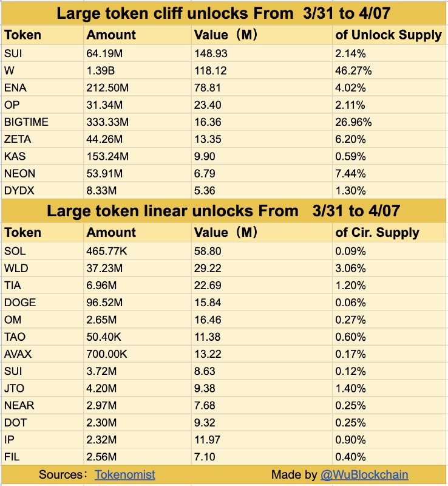Select the cliff unlocks title cell

[223, 13]
